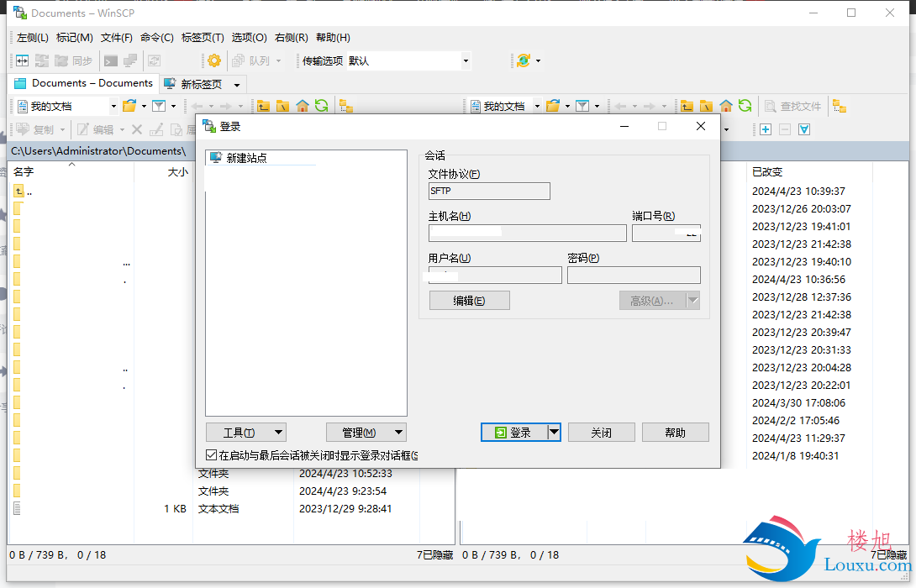Viewport: 916px width, 588px height.
Task: Go to the left panel parent directory
Action: tap(264, 107)
